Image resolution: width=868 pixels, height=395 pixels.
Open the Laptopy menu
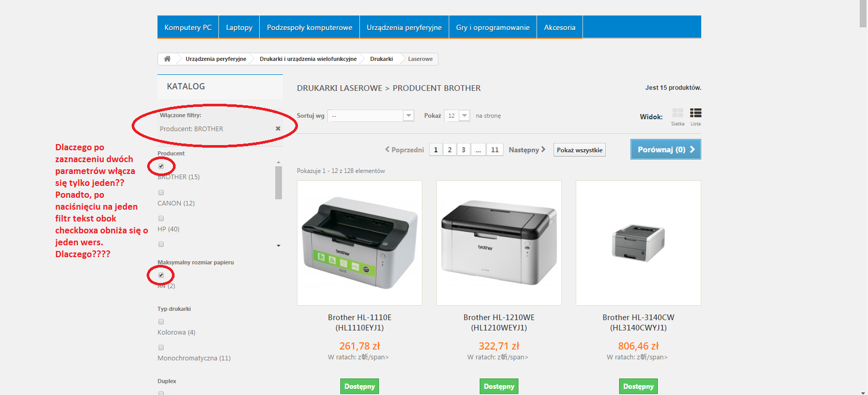click(x=239, y=27)
